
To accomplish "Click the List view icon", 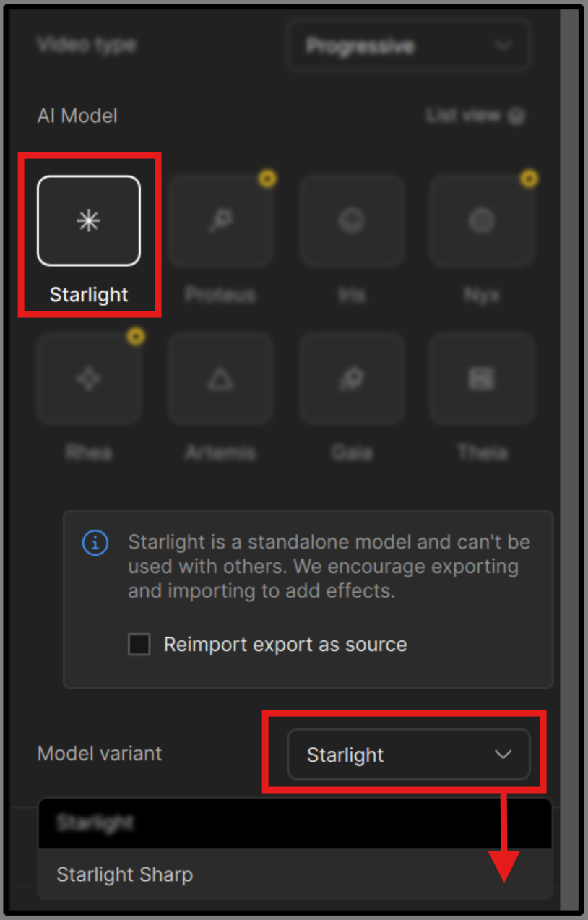I will click(x=516, y=116).
